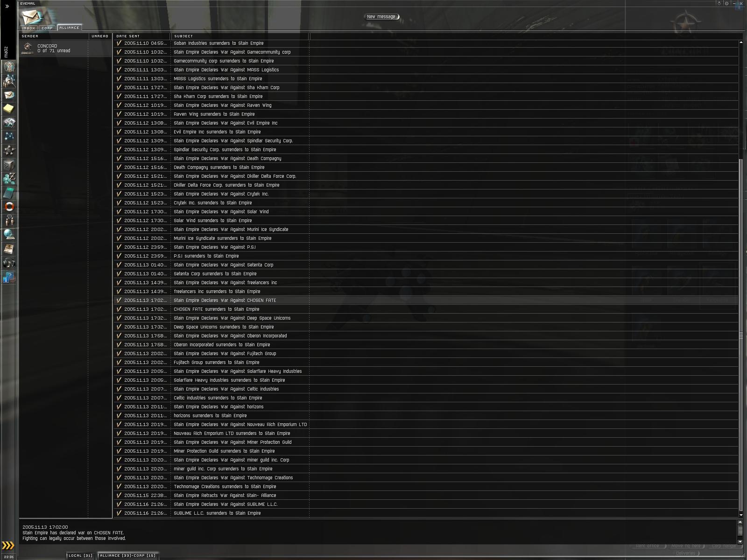Open the Alliance [33]-Corp [15] chat tab
The image size is (747, 560).
click(127, 555)
